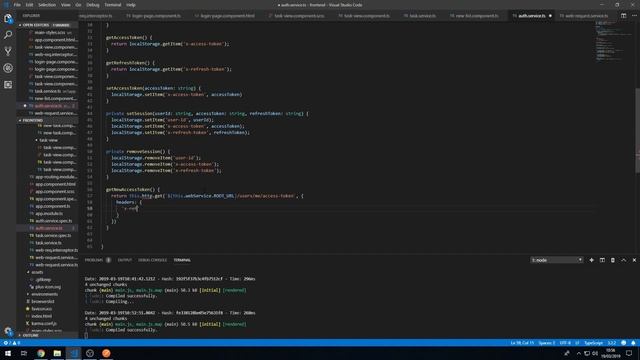Click the feedback smiley in status bar

(x=623, y=343)
